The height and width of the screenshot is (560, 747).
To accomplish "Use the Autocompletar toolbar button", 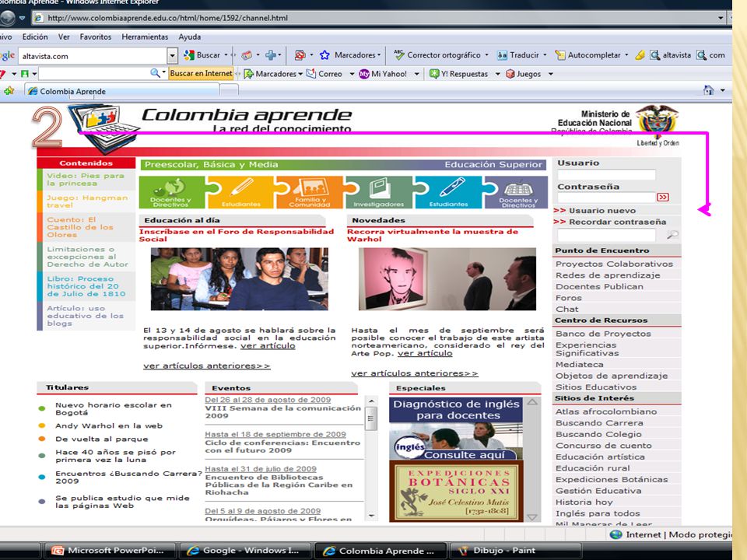I will point(588,55).
